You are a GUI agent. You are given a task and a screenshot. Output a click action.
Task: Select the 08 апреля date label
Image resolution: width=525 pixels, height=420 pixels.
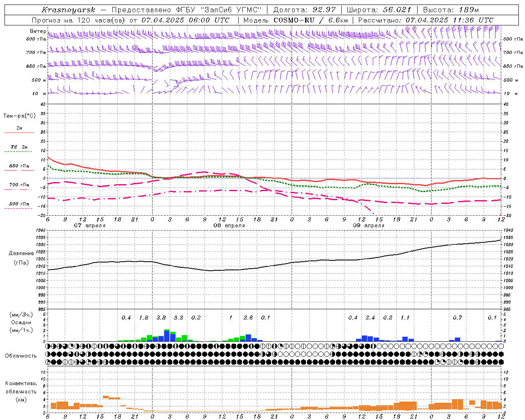(229, 226)
